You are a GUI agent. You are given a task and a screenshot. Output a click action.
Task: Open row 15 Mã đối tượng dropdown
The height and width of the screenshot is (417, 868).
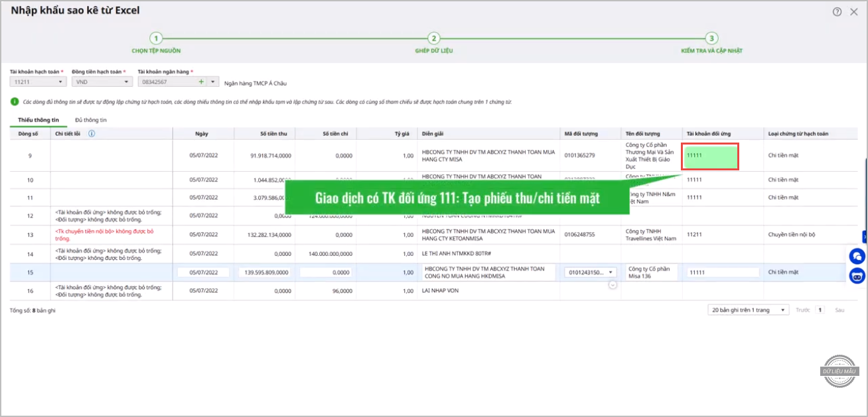click(x=611, y=272)
